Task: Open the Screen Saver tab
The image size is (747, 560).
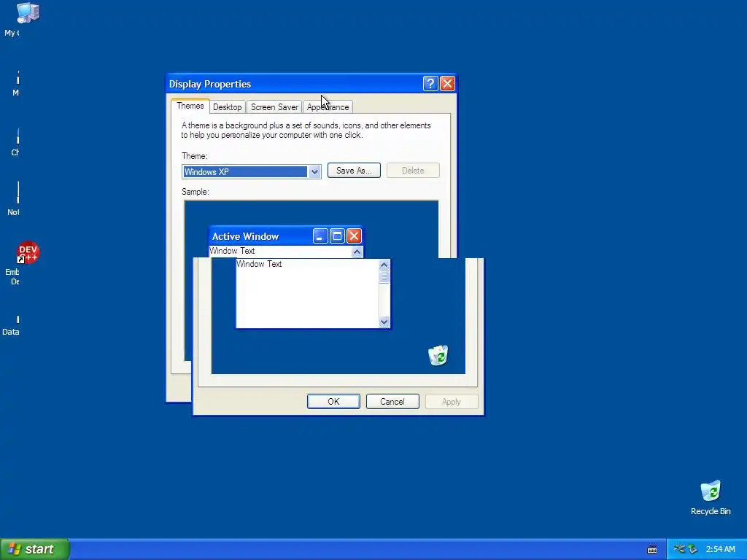Action: (274, 107)
